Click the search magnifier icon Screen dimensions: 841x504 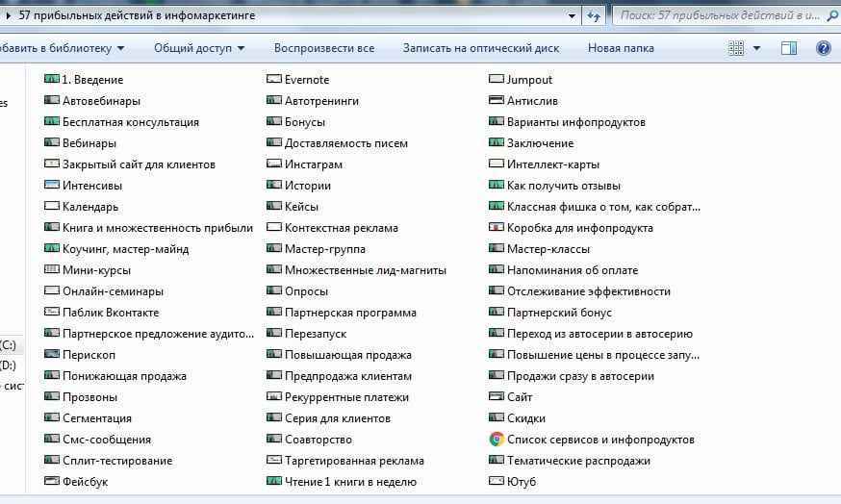[832, 16]
